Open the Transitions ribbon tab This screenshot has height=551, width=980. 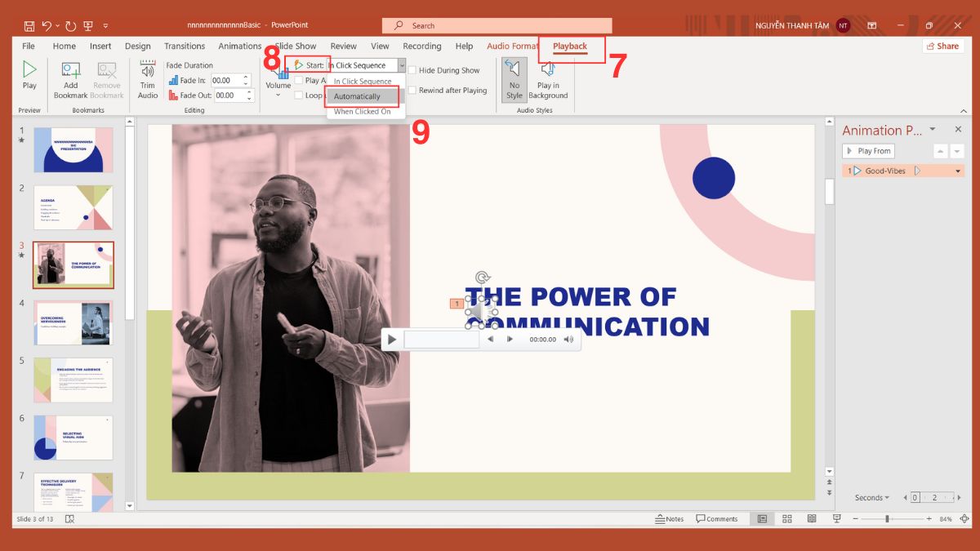pos(185,46)
